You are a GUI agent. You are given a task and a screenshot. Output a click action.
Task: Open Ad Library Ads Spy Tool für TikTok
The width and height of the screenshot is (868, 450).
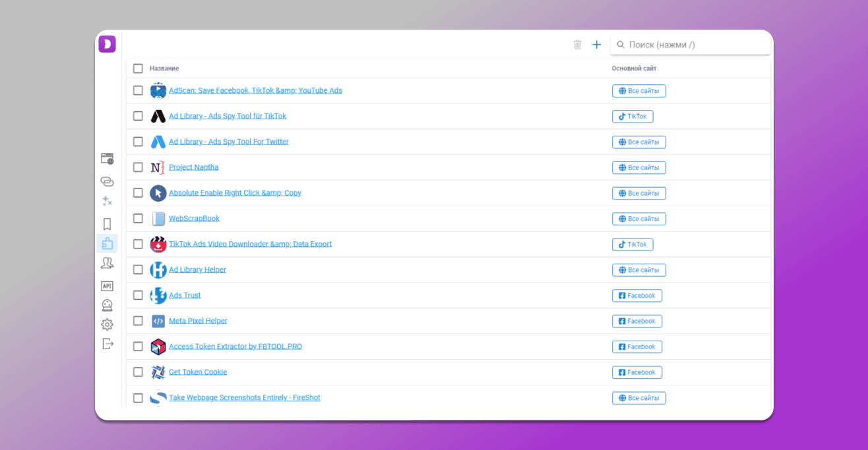[228, 116]
